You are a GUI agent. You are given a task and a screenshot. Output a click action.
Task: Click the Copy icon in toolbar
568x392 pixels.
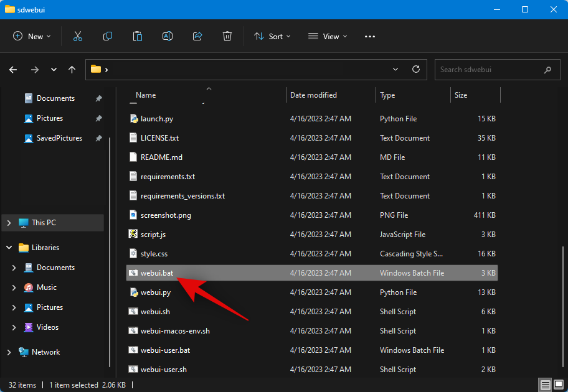click(108, 37)
